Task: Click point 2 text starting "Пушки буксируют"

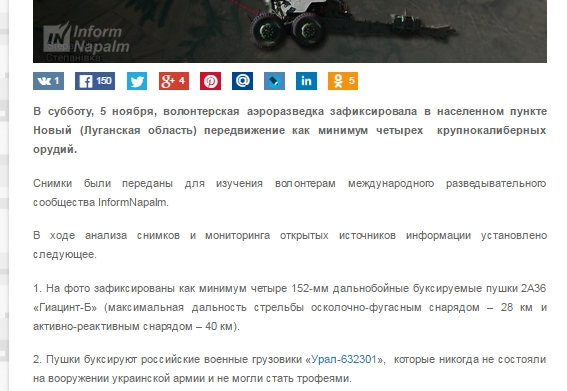Action: (290, 369)
